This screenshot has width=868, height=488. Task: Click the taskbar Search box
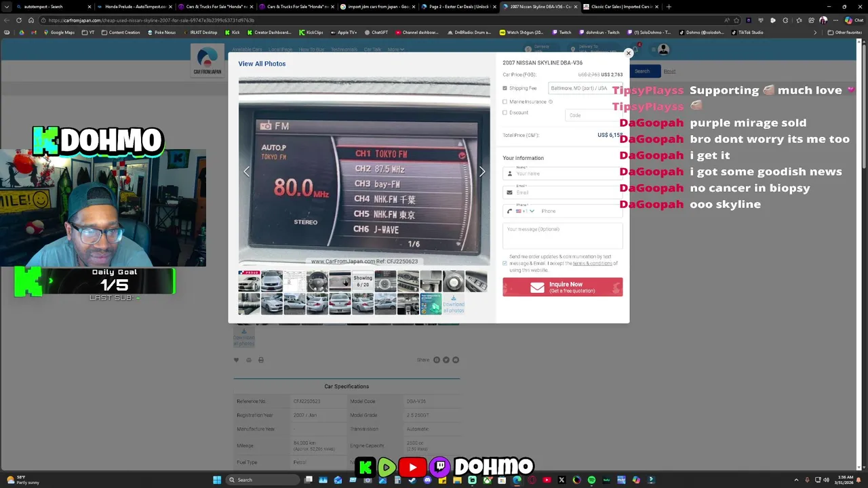[x=264, y=480]
